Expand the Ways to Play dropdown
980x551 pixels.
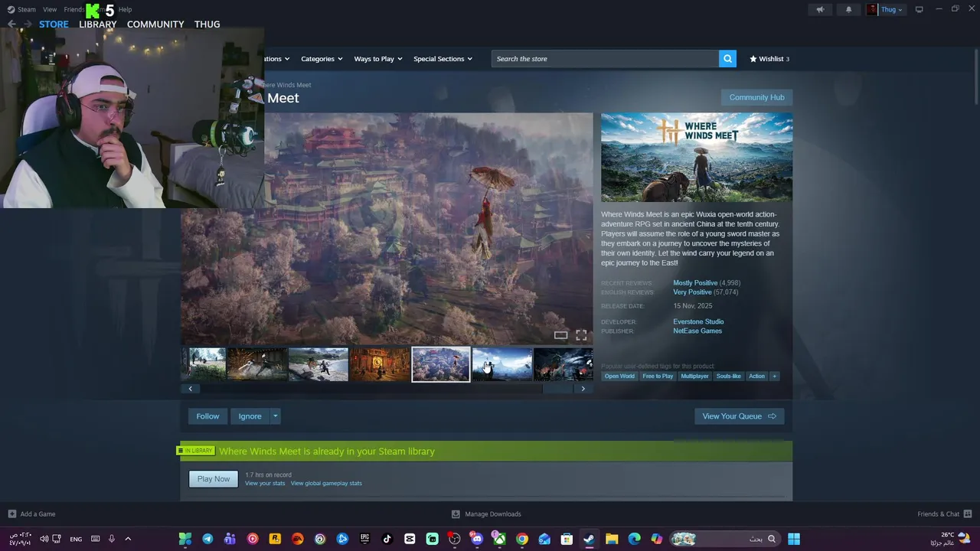coord(378,59)
